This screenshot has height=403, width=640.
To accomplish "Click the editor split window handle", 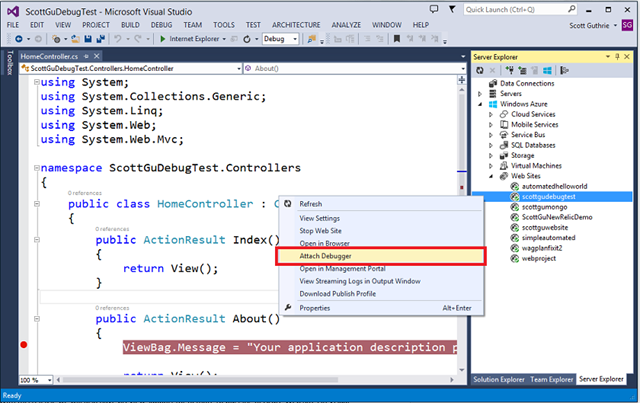I will tap(462, 80).
